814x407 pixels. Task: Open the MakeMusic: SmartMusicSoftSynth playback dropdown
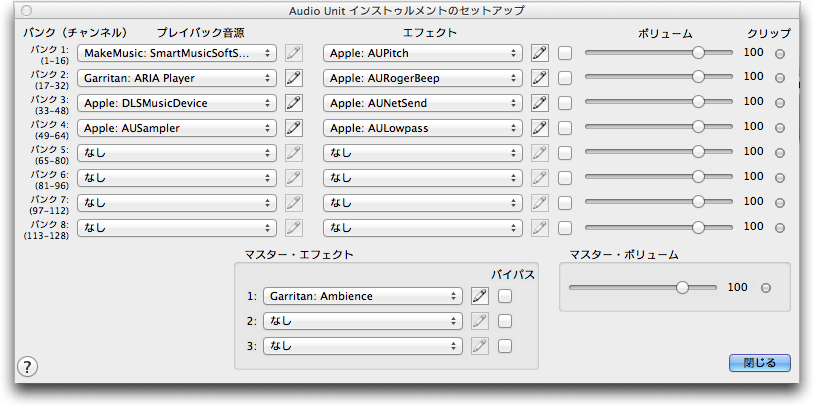[177, 53]
